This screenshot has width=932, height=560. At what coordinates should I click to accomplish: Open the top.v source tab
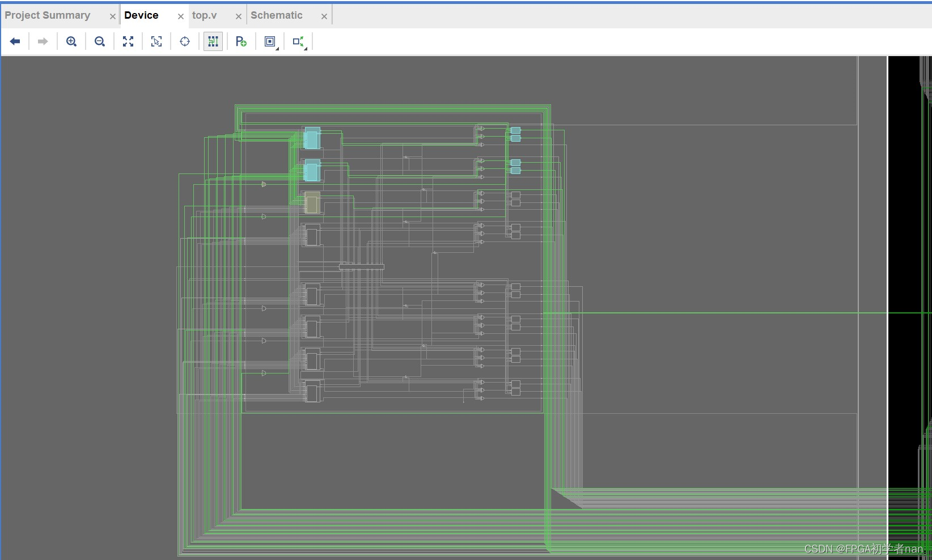pos(205,15)
